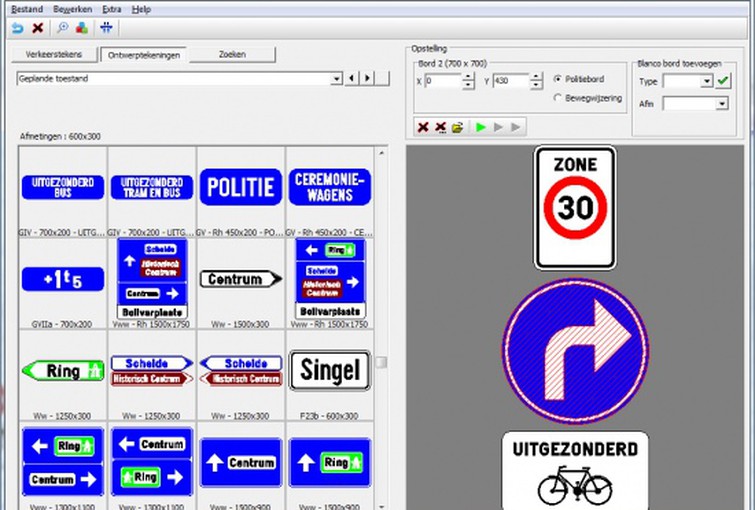Click the open folder icon under Opstelling
The image size is (755, 510).
457,127
